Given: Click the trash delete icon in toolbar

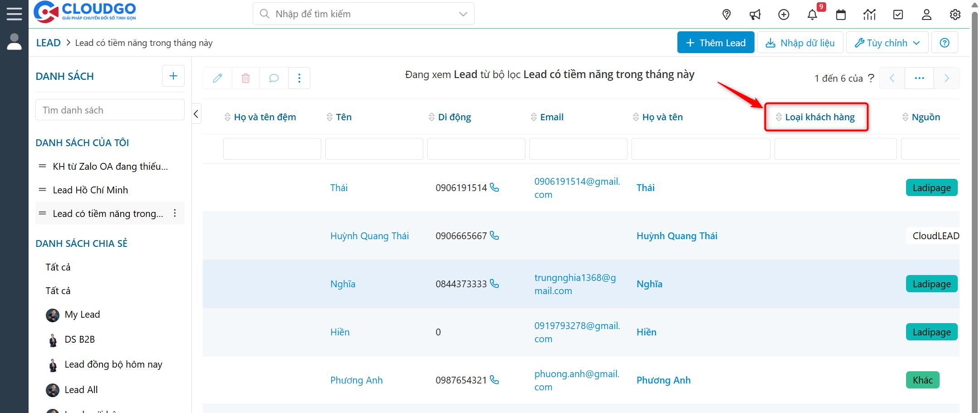Looking at the screenshot, I should [x=245, y=78].
